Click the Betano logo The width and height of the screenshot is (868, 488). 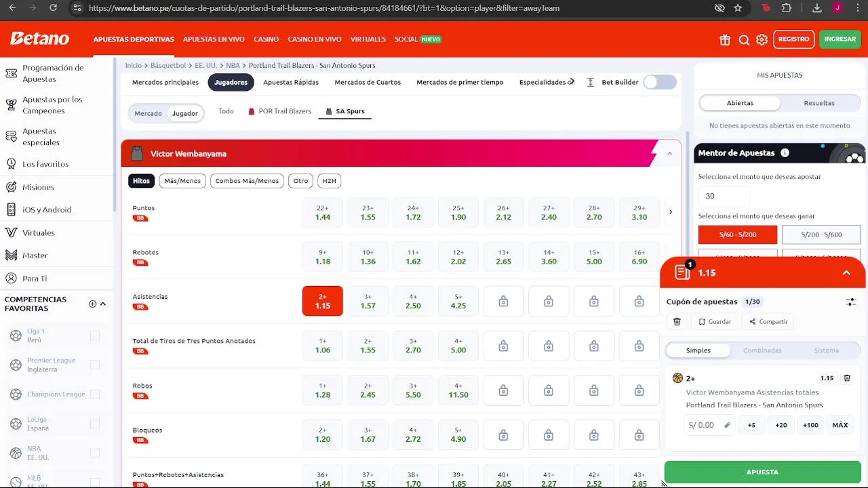tap(39, 39)
